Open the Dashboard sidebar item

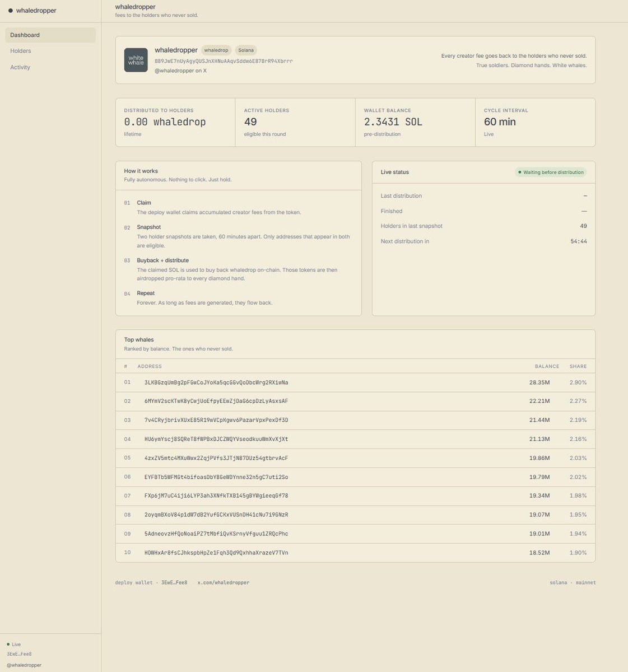(50, 35)
